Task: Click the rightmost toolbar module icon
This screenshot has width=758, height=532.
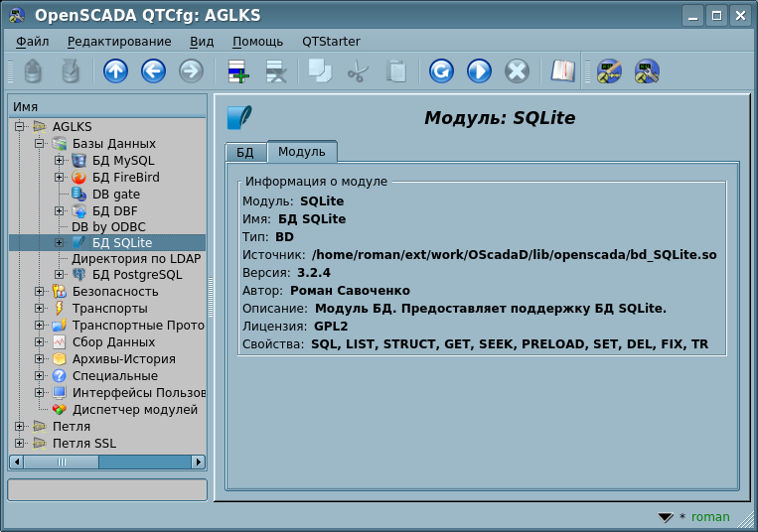Action: pyautogui.click(x=648, y=71)
